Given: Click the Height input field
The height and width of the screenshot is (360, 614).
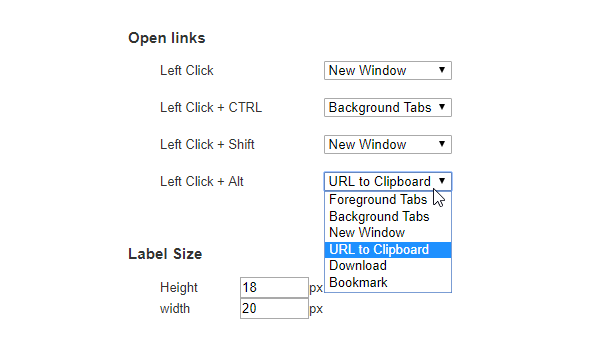Looking at the screenshot, I should 274,288.
